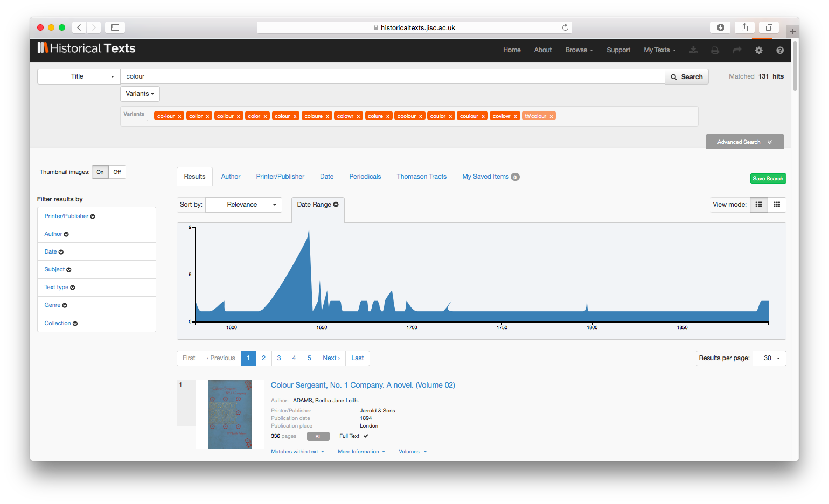Remove the co-lour variant tag
The height and width of the screenshot is (504, 829).
pyautogui.click(x=179, y=116)
